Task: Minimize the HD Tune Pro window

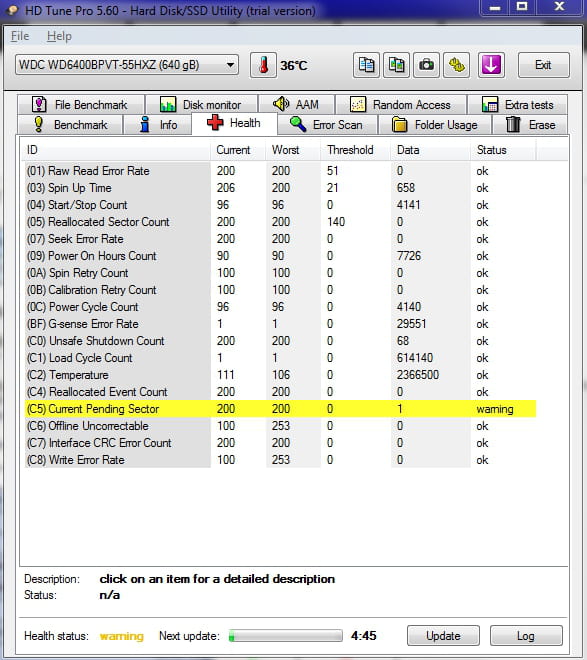Action: pos(495,8)
